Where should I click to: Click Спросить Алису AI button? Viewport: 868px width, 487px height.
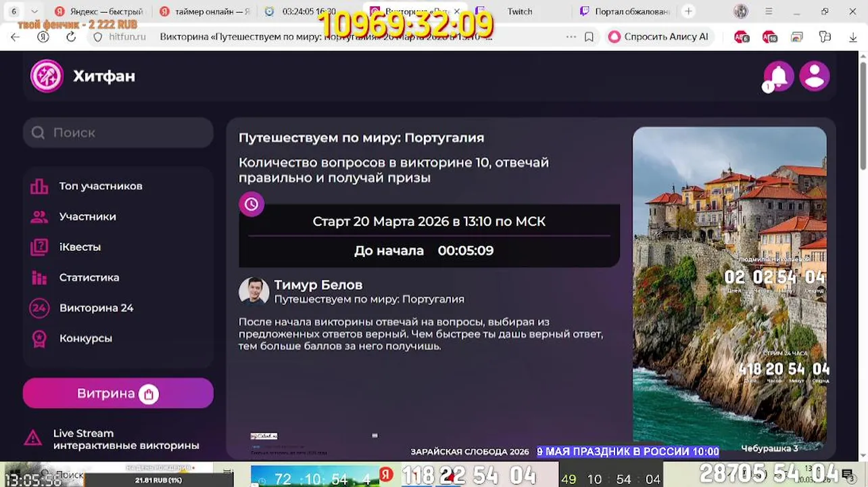pyautogui.click(x=659, y=37)
